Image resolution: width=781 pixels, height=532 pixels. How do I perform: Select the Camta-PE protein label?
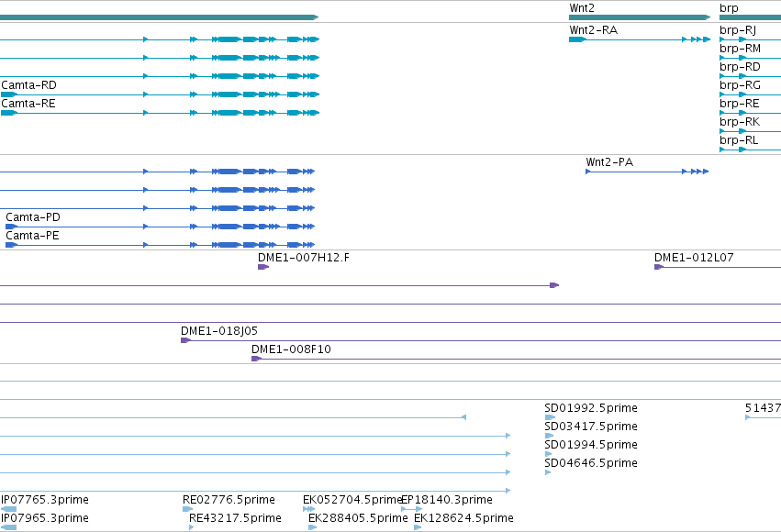pyautogui.click(x=32, y=236)
